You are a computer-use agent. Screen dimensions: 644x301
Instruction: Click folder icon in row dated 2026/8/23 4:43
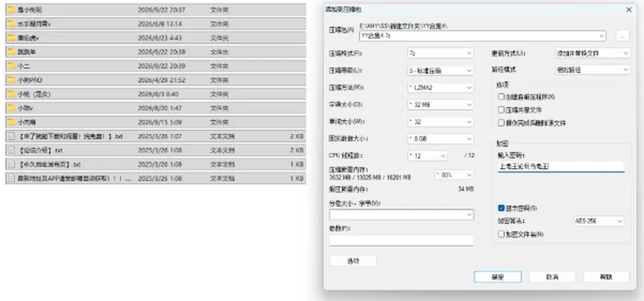tap(11, 38)
